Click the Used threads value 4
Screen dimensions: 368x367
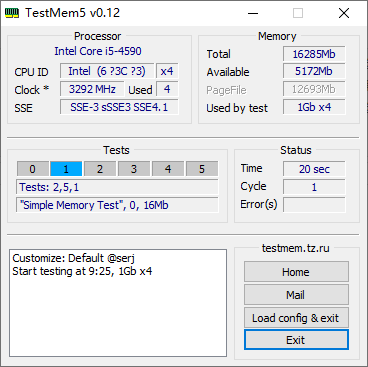tap(167, 89)
